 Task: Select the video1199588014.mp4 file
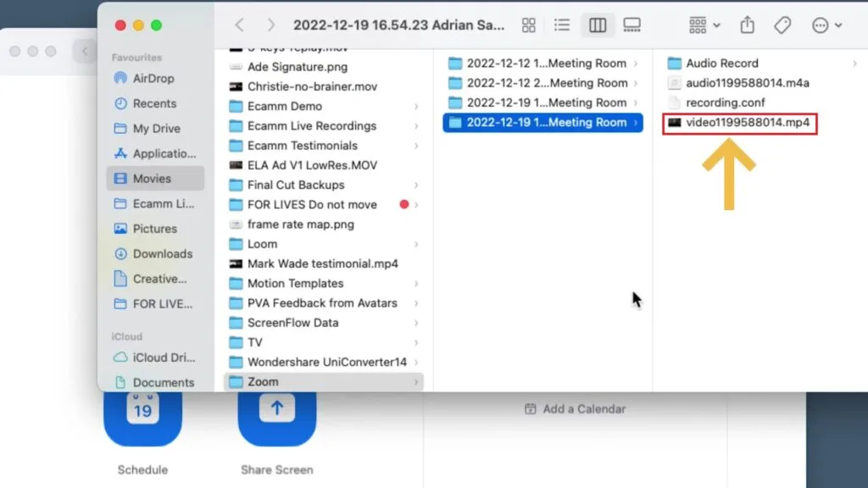[x=747, y=123]
